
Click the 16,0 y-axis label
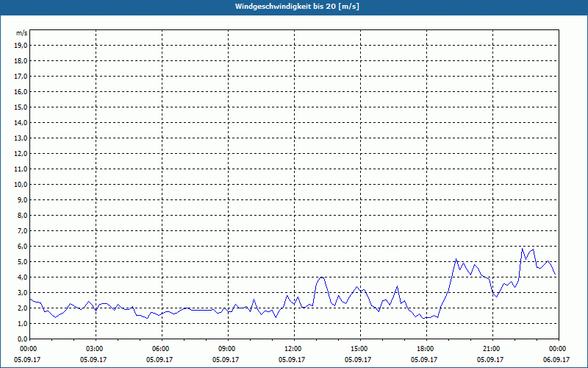tap(21, 91)
